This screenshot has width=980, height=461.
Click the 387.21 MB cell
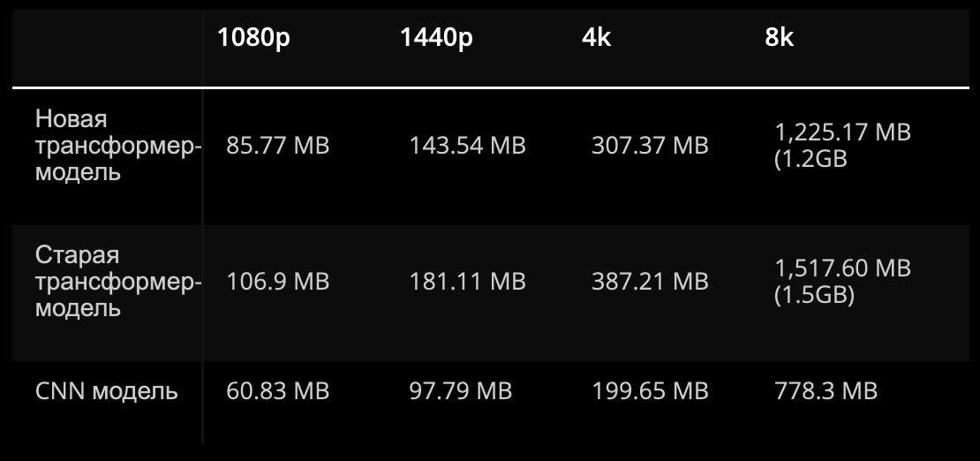(x=650, y=282)
